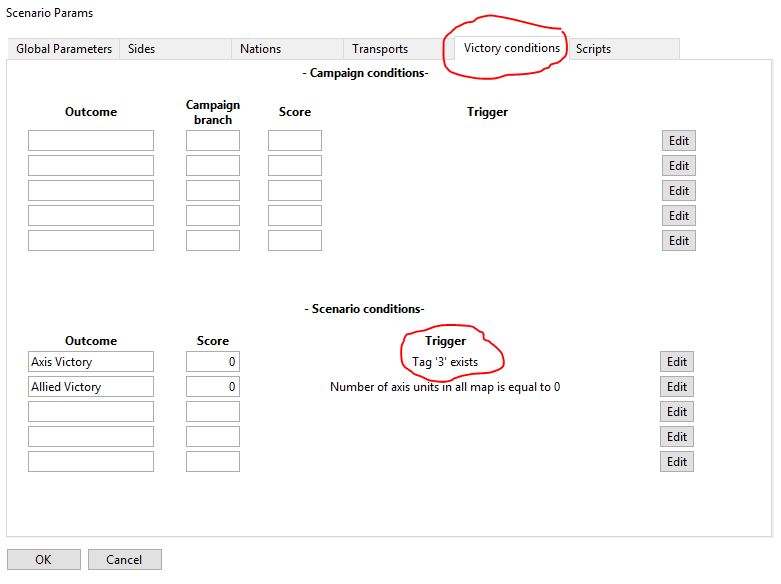Image resolution: width=781 pixels, height=584 pixels.
Task: Switch to the Global Parameters tab
Action: point(64,49)
